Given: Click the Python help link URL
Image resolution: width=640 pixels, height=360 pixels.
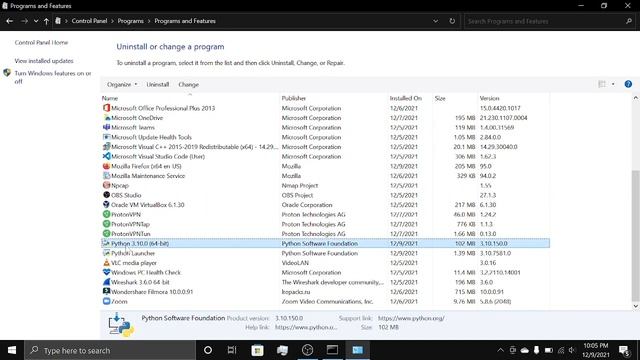Looking at the screenshot, I should pos(306,327).
